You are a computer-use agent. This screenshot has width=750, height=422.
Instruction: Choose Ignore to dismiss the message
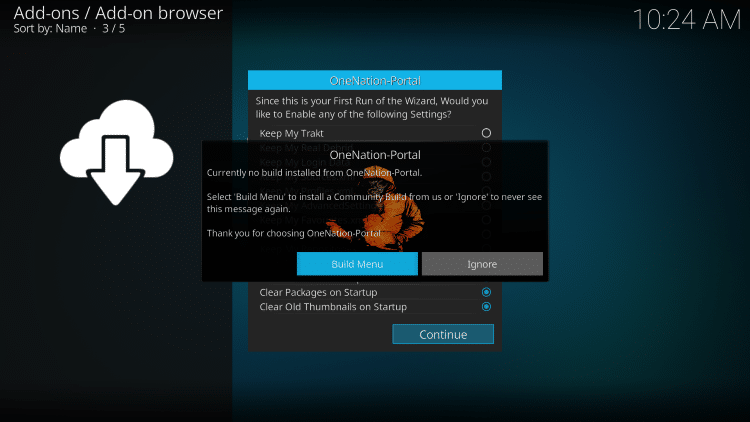pos(482,264)
